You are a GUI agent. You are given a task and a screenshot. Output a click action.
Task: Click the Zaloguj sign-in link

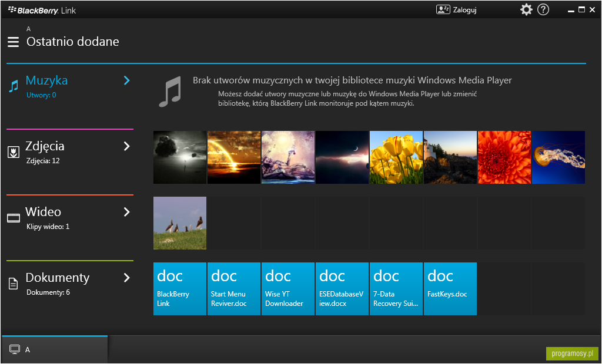[464, 10]
